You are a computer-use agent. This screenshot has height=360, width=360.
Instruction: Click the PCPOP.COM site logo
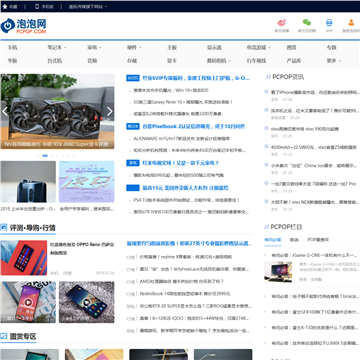[x=23, y=26]
